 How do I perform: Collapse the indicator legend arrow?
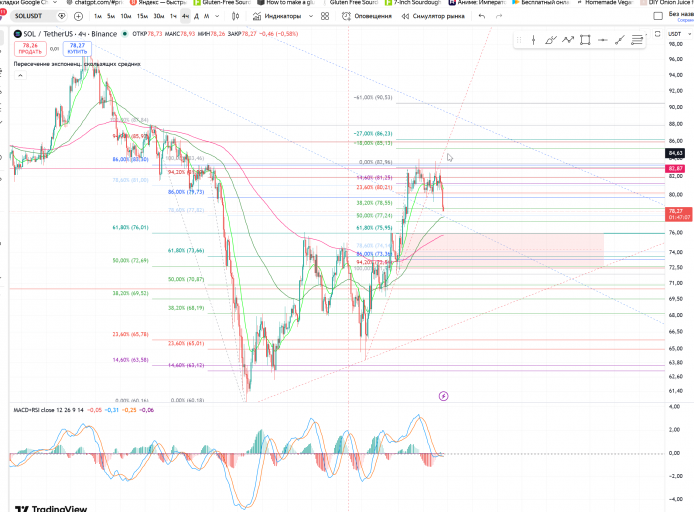click(x=20, y=76)
